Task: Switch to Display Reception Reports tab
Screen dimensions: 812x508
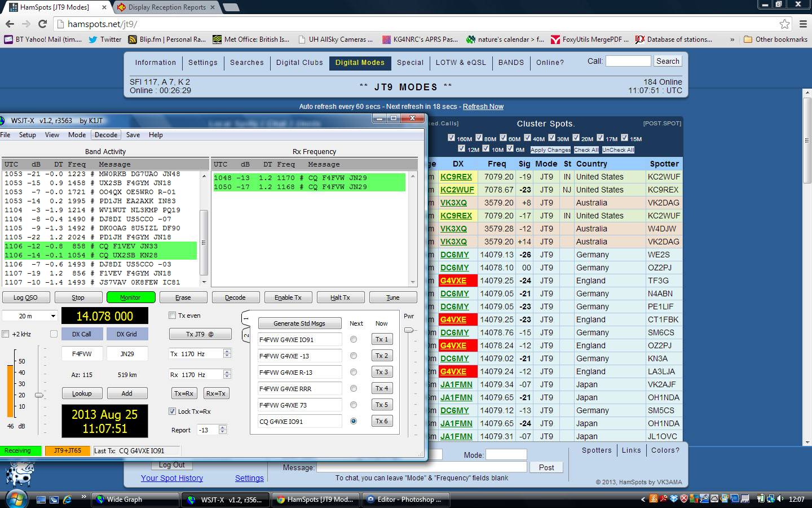Action: point(167,7)
